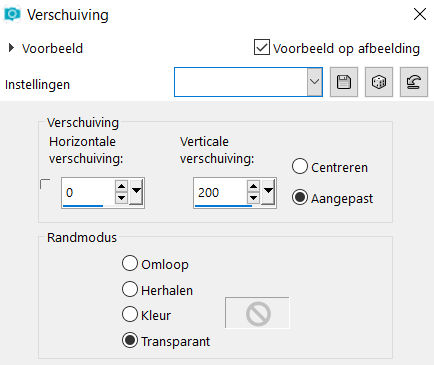Choose Kleur as the Randmodus
Viewport: 434px width, 365px height.
pos(130,314)
